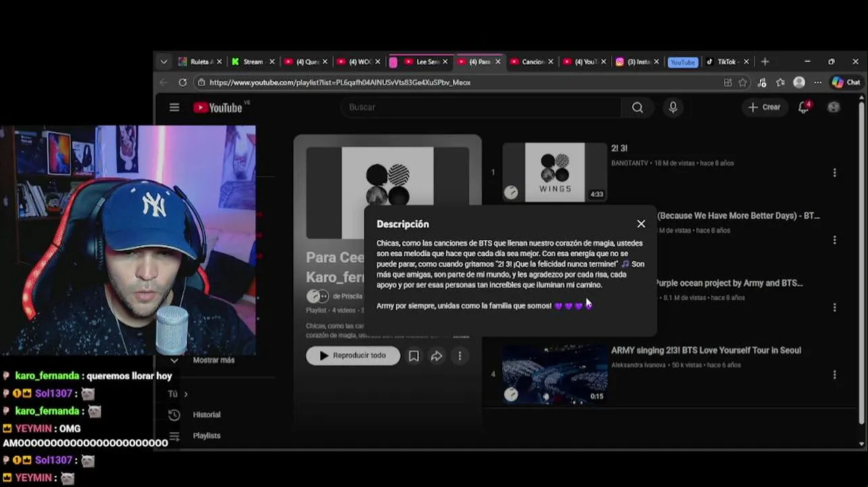Expand the Tú section chevron

click(x=186, y=394)
